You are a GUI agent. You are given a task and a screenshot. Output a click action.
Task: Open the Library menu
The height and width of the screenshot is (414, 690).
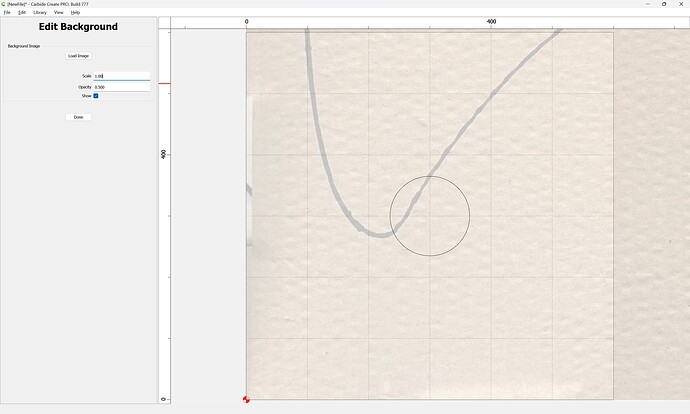pos(40,12)
